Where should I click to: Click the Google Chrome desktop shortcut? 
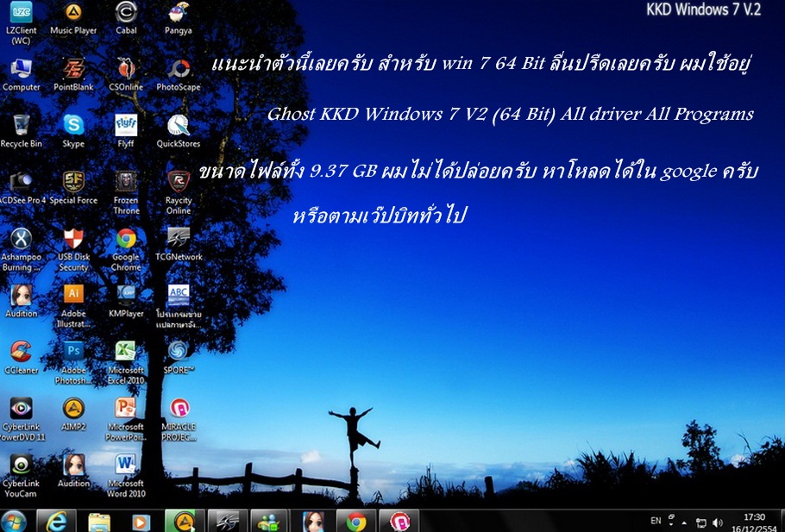click(126, 250)
